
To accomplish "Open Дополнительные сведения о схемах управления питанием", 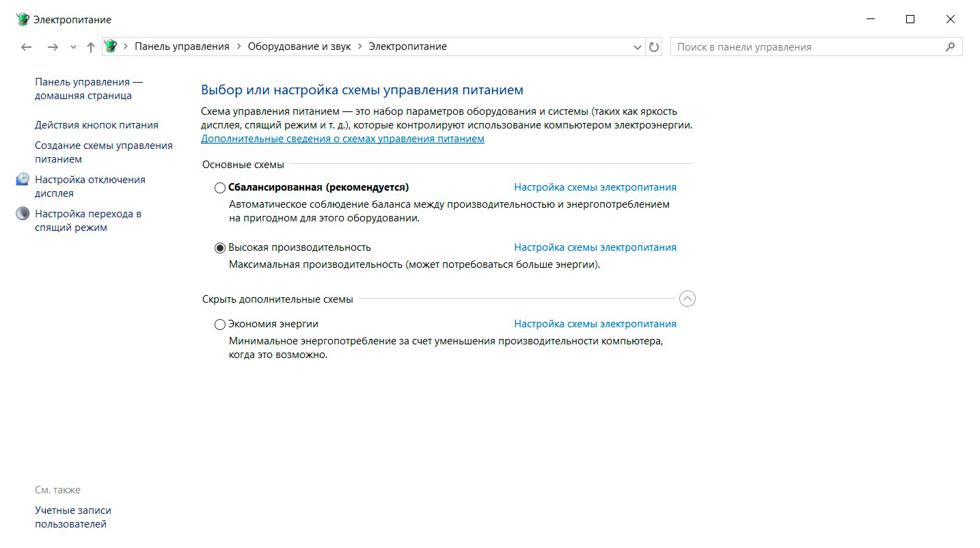I will pyautogui.click(x=342, y=139).
